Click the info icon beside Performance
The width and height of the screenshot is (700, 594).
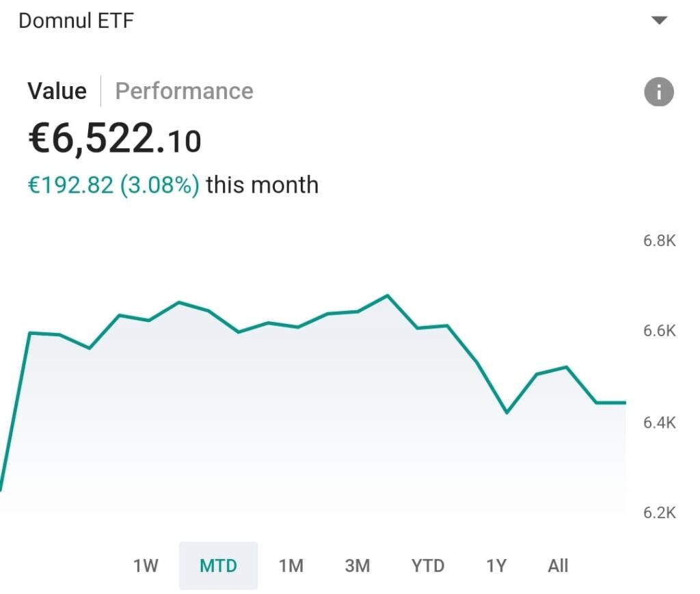[658, 92]
